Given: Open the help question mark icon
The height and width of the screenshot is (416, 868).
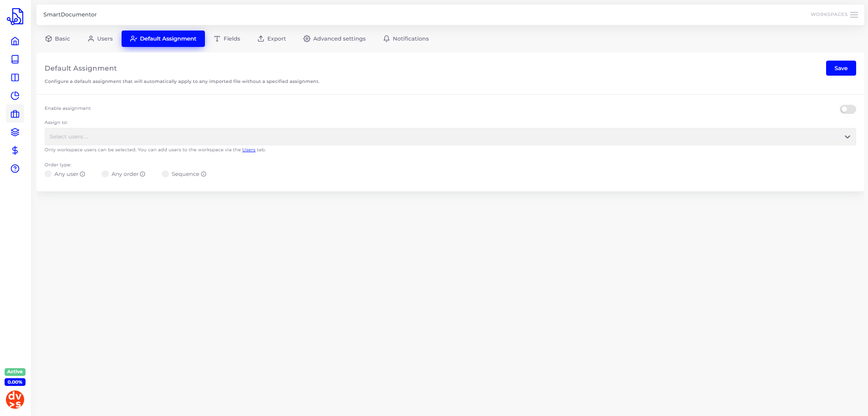Looking at the screenshot, I should (x=15, y=169).
